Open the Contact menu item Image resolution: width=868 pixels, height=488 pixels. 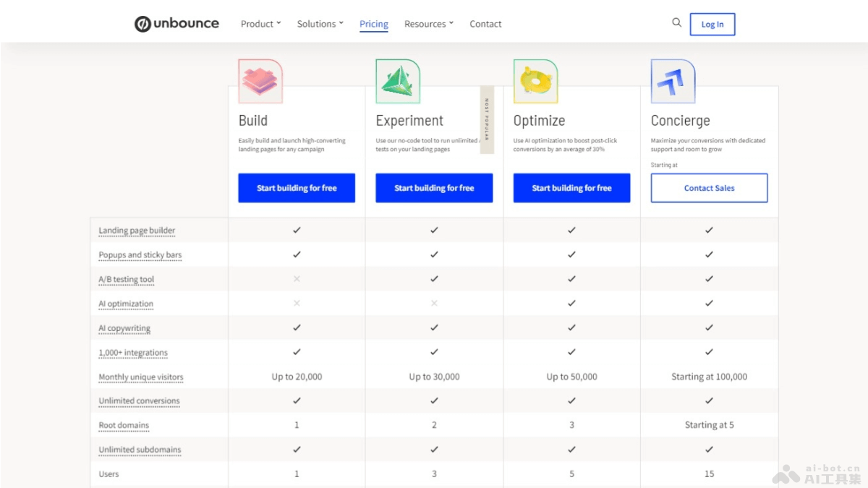point(485,23)
